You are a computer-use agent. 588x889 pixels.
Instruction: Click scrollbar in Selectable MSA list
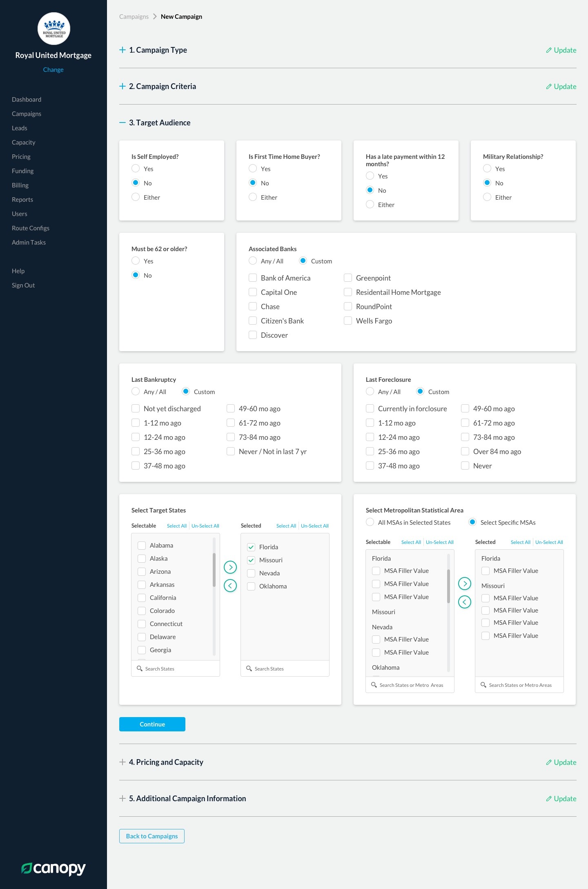click(448, 586)
